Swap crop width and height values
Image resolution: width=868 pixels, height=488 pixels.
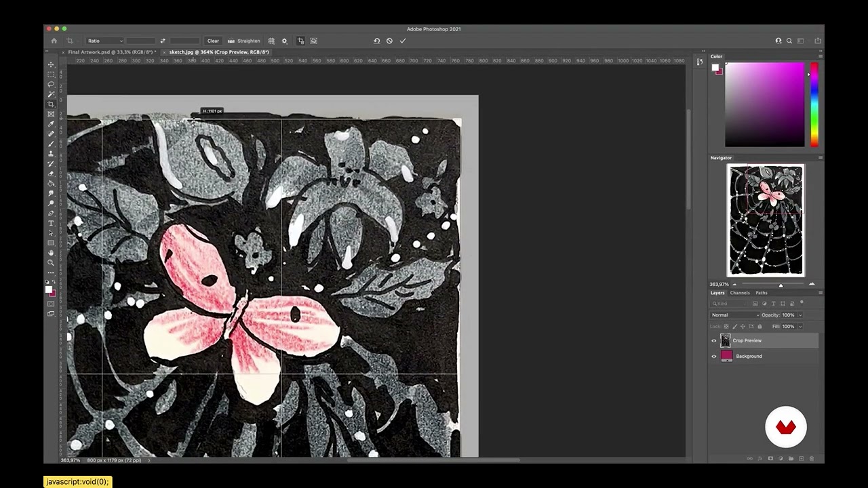pos(162,41)
